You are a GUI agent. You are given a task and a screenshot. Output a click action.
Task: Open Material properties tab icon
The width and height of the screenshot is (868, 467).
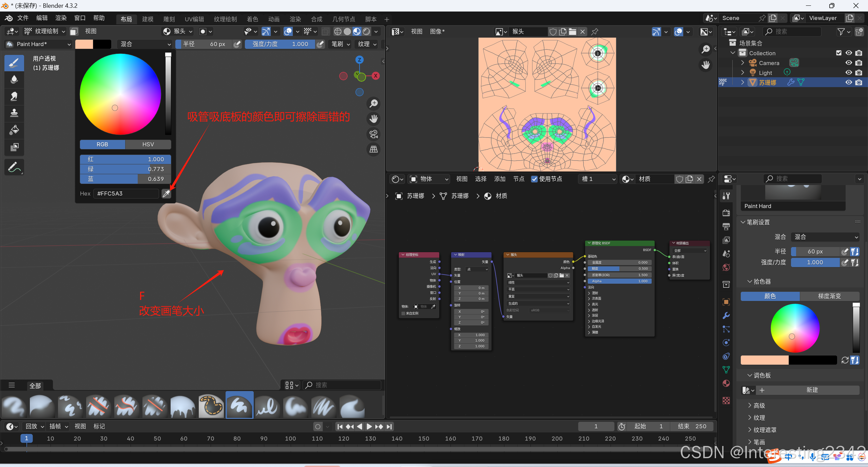726,383
